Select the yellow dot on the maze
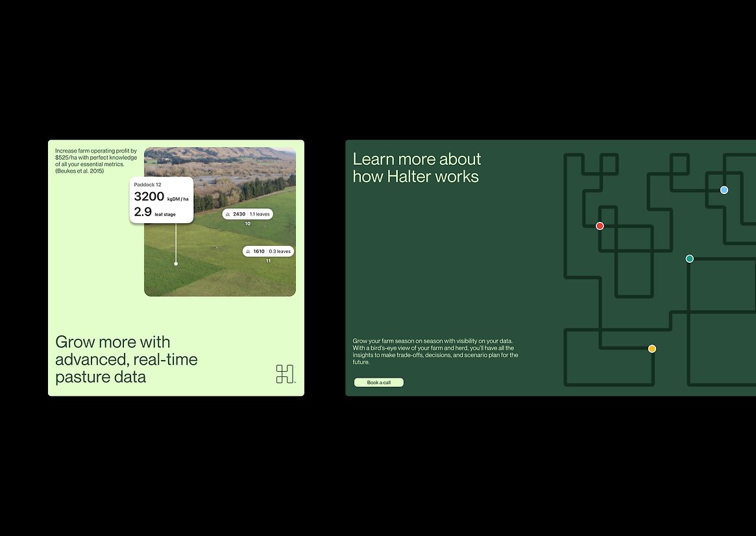 click(x=652, y=349)
